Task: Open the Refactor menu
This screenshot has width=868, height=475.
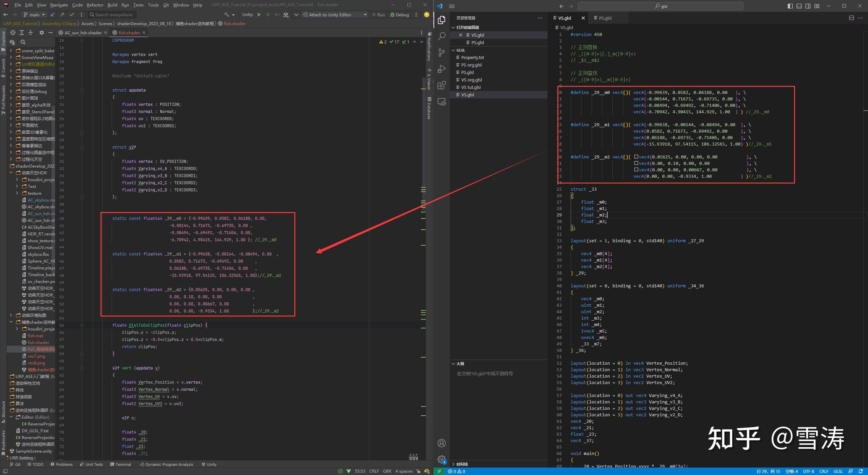Action: (x=95, y=5)
